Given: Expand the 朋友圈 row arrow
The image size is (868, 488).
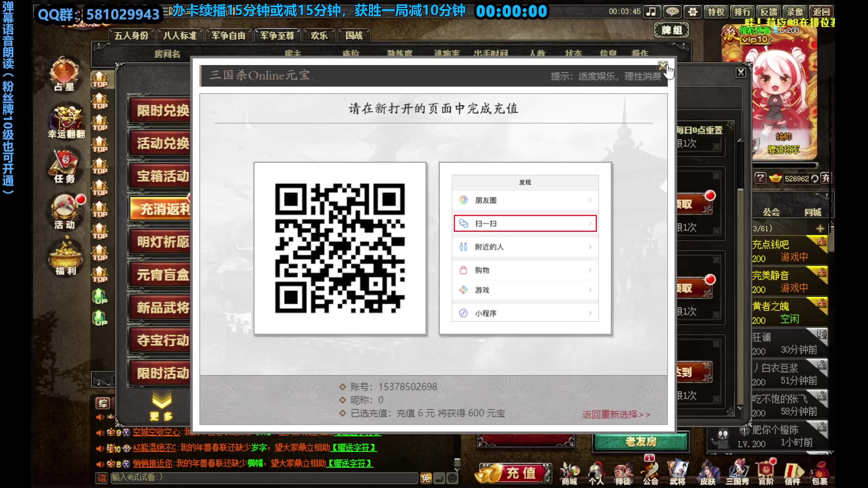Looking at the screenshot, I should point(590,200).
